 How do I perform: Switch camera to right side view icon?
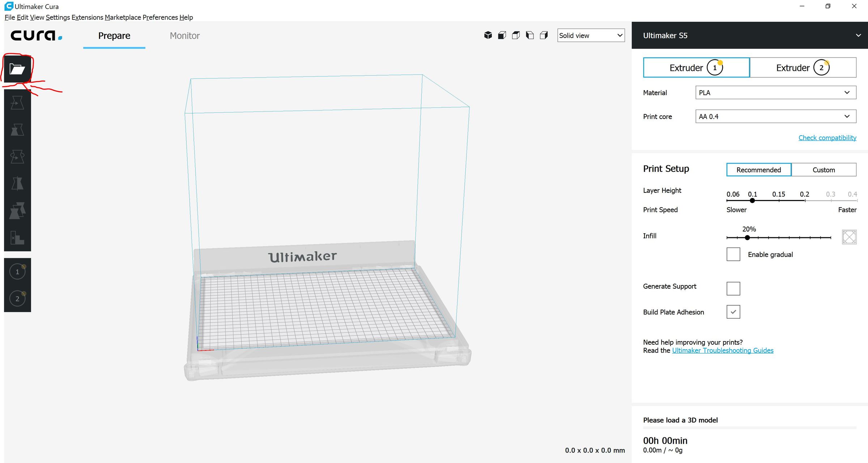click(x=544, y=35)
